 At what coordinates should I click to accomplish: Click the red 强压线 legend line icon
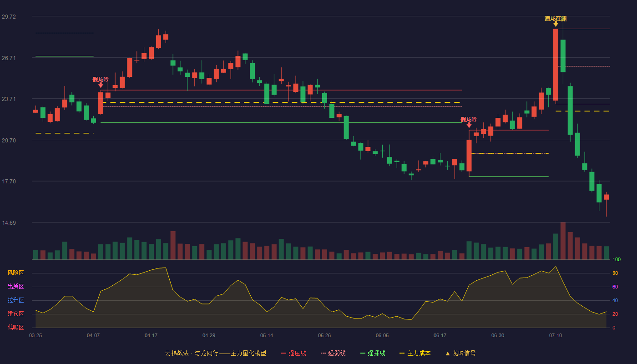tap(283, 354)
